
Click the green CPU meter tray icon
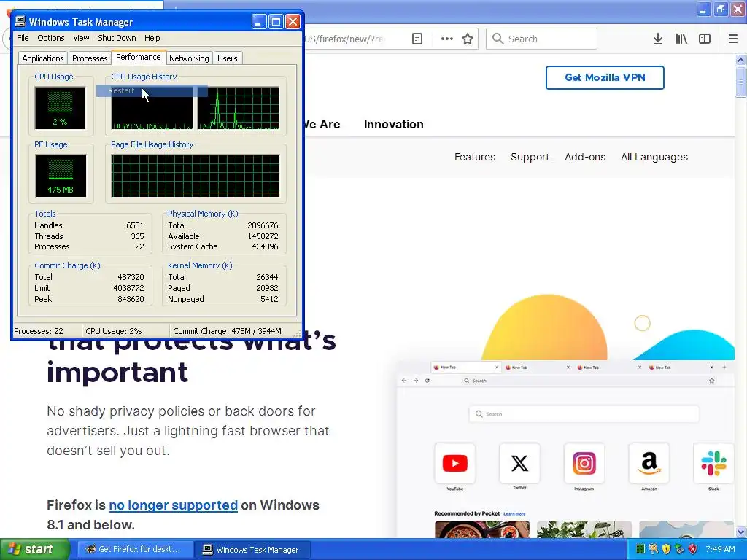point(640,549)
